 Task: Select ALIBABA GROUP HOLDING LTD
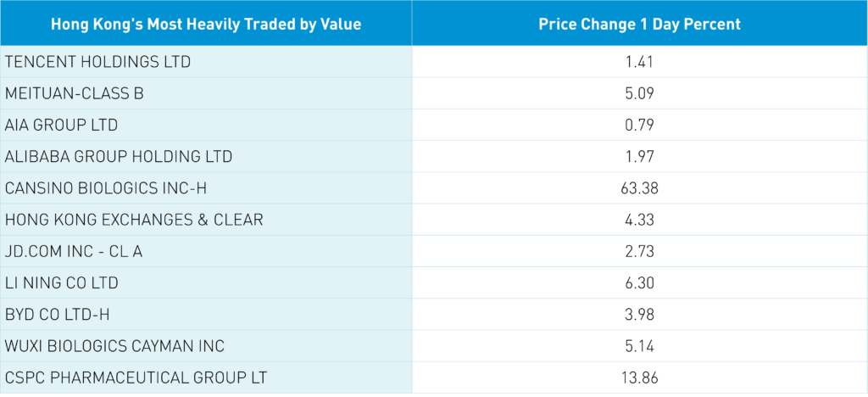119,157
